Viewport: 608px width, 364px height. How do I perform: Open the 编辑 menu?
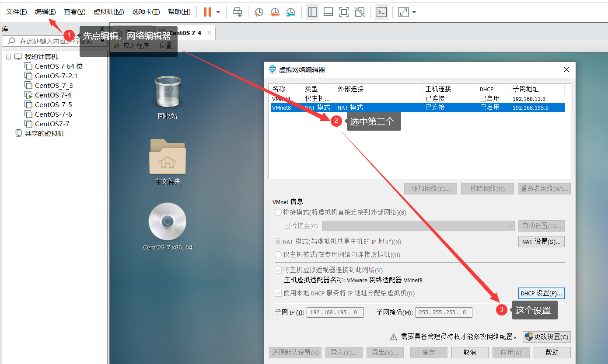[45, 12]
